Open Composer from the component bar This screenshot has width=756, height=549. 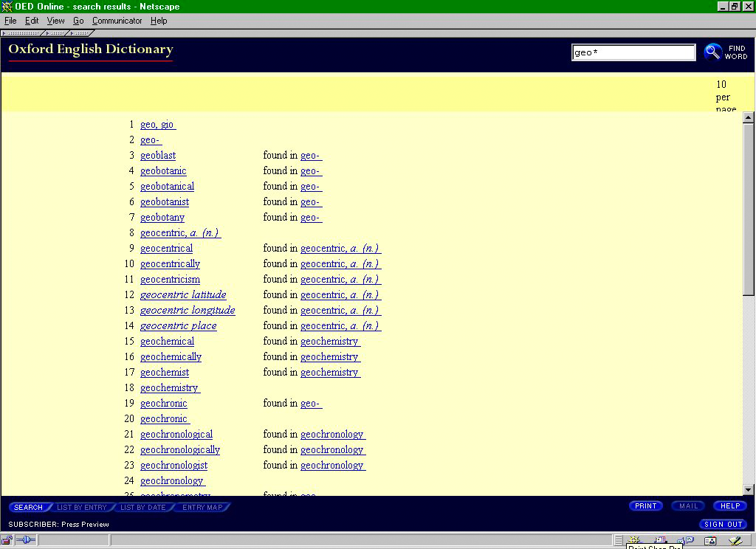coord(734,540)
